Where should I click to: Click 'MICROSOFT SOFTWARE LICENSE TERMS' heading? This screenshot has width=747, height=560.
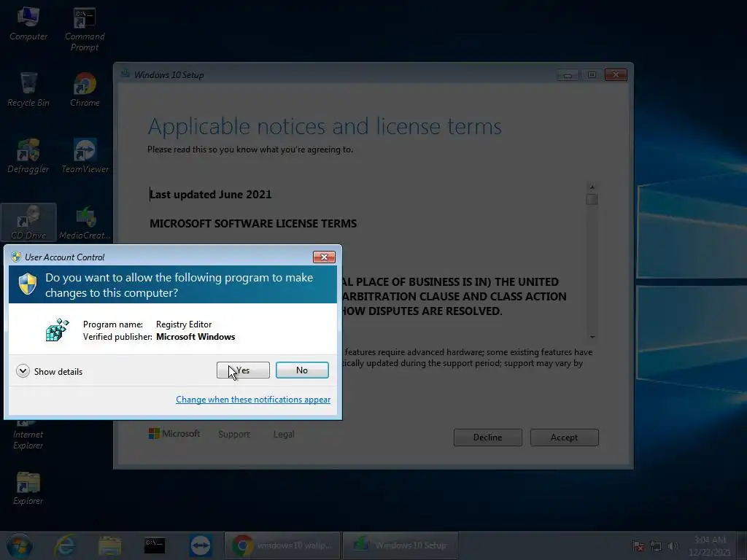point(253,223)
